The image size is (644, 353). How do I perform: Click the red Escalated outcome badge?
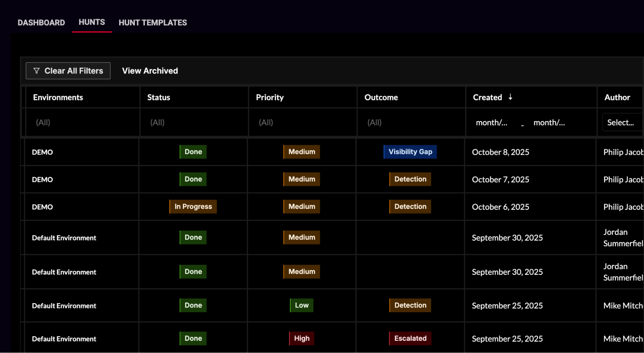point(410,339)
